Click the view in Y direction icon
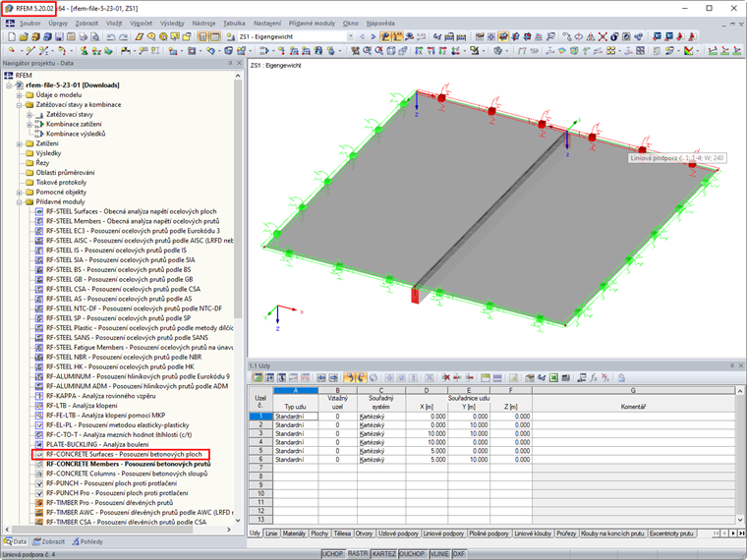The image size is (747, 560). point(431,50)
